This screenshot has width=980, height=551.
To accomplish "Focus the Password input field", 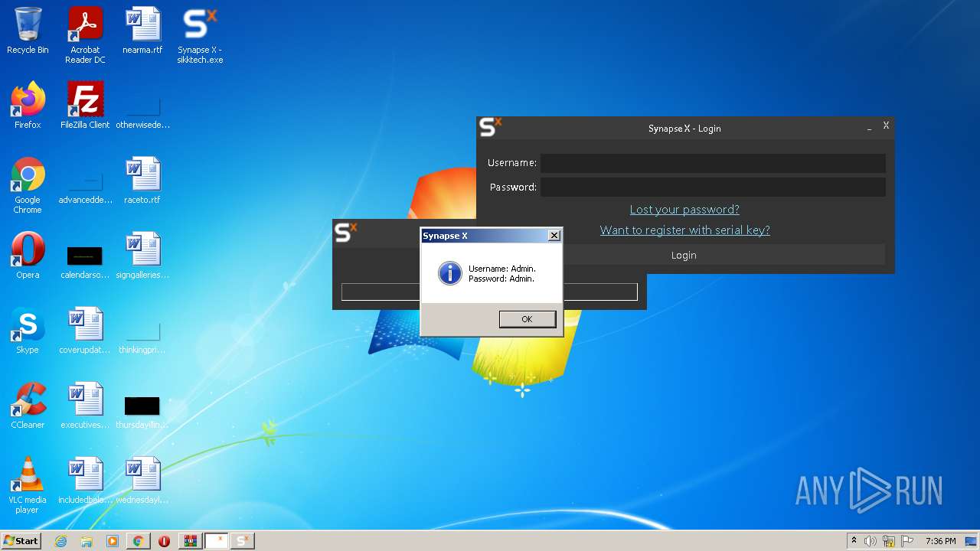I will 713,187.
